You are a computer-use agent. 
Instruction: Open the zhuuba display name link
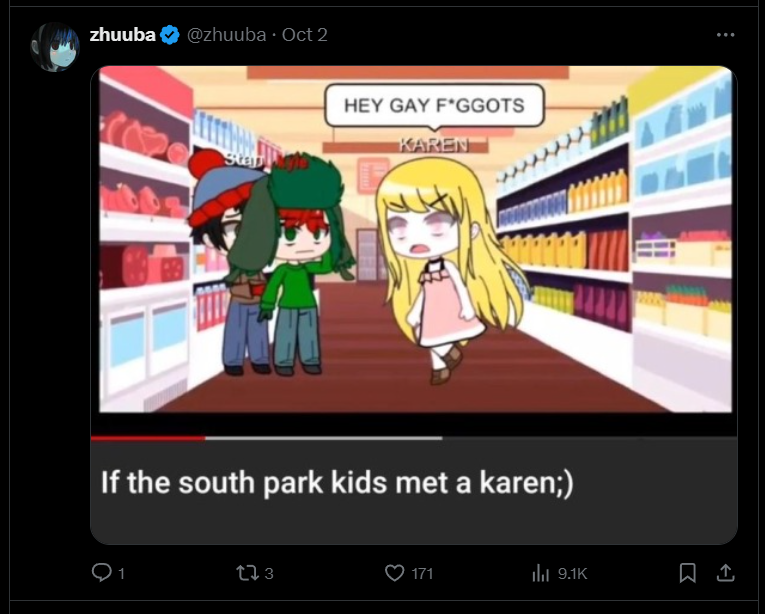[x=122, y=35]
